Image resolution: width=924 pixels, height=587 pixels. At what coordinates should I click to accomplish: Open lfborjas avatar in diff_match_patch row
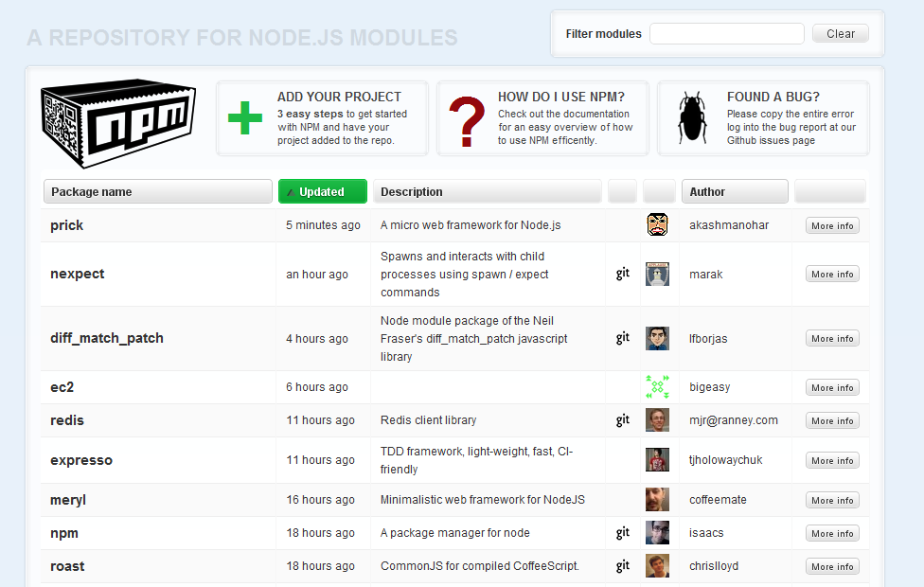click(657, 338)
